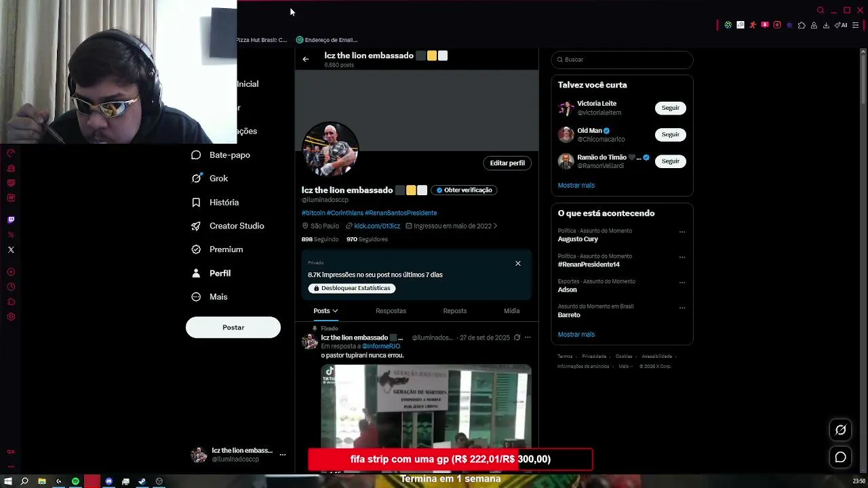This screenshot has width=868, height=488.
Task: Open the #Corinthians hashtag link
Action: pyautogui.click(x=345, y=213)
